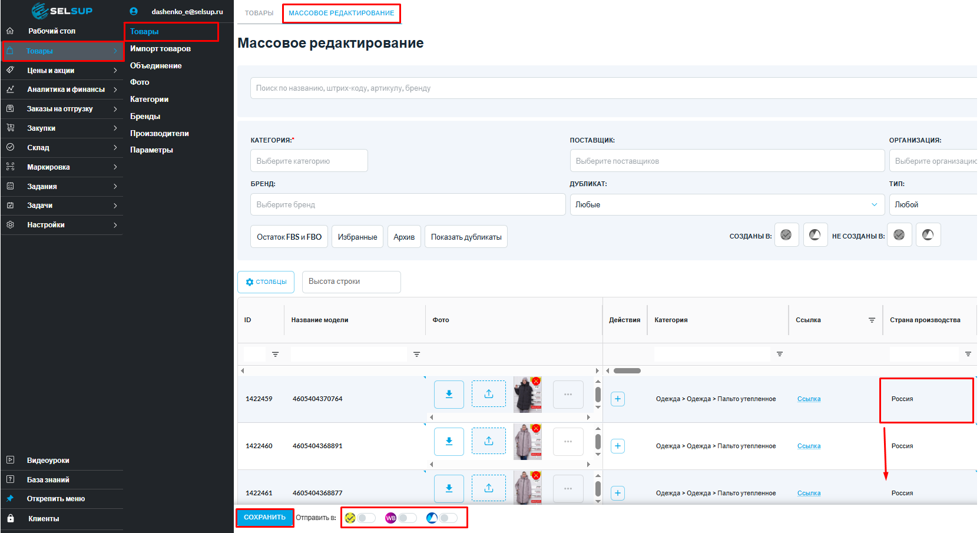Click plus action button for product 1422461
Screen dimensions: 980x533
(617, 493)
